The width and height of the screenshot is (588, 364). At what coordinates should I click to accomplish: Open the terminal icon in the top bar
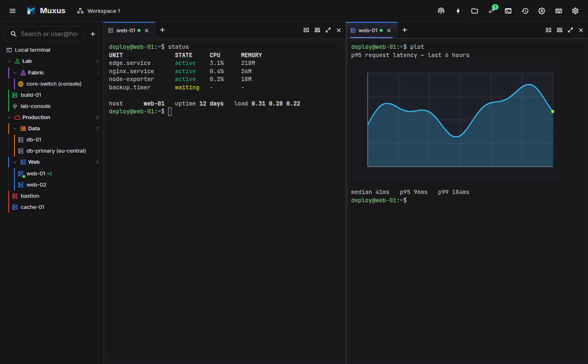click(x=508, y=11)
